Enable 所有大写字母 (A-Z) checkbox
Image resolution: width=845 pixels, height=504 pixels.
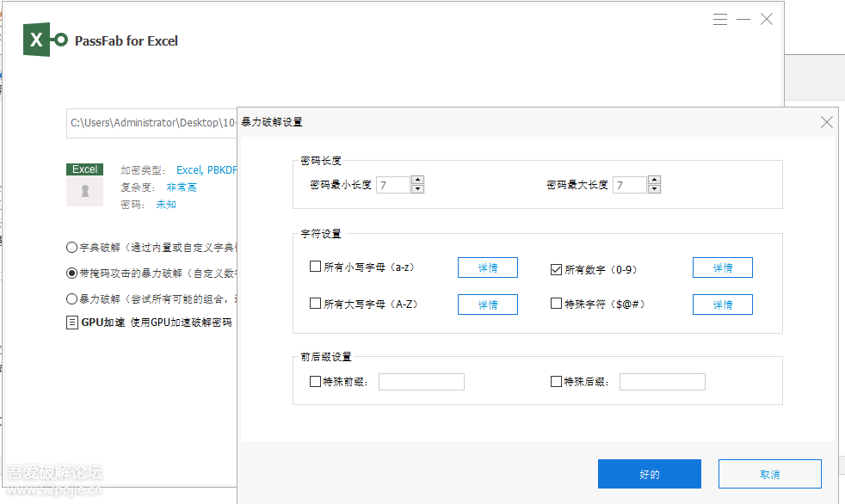[315, 303]
